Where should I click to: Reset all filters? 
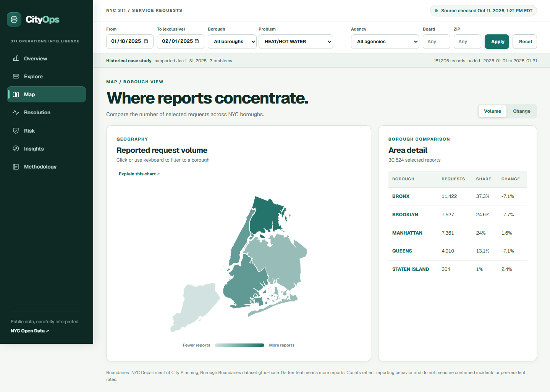click(x=525, y=42)
